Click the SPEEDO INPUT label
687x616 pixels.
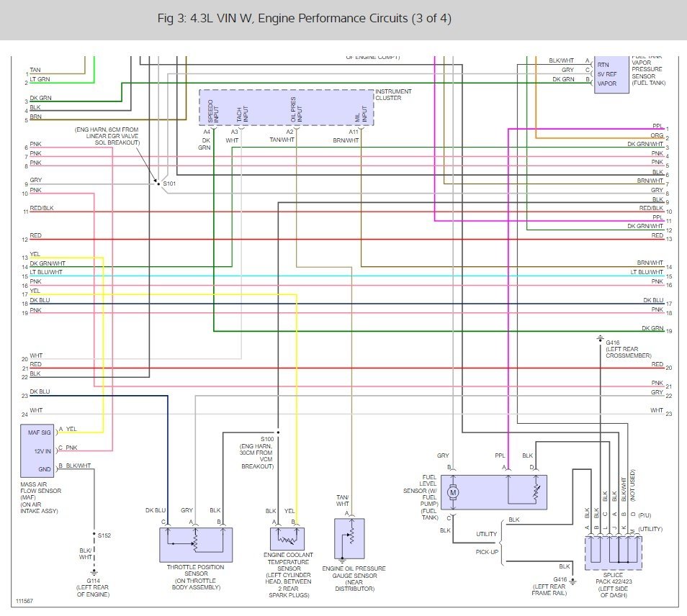213,112
